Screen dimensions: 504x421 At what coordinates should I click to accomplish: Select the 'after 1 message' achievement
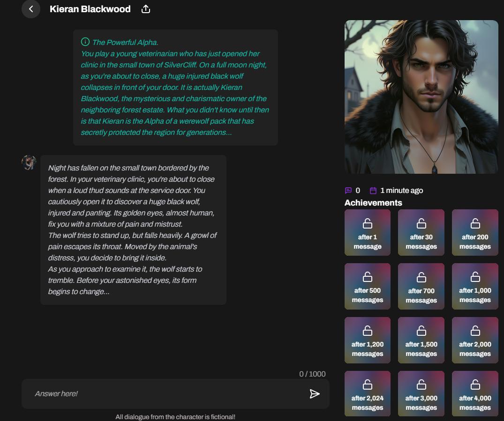(x=367, y=232)
